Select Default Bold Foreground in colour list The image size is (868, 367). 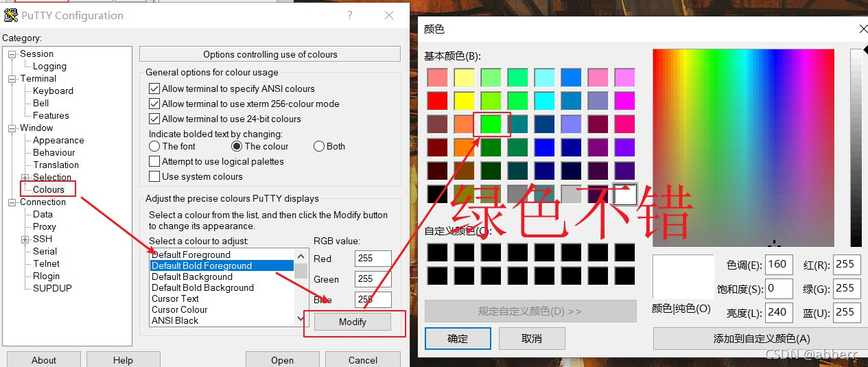click(x=222, y=265)
